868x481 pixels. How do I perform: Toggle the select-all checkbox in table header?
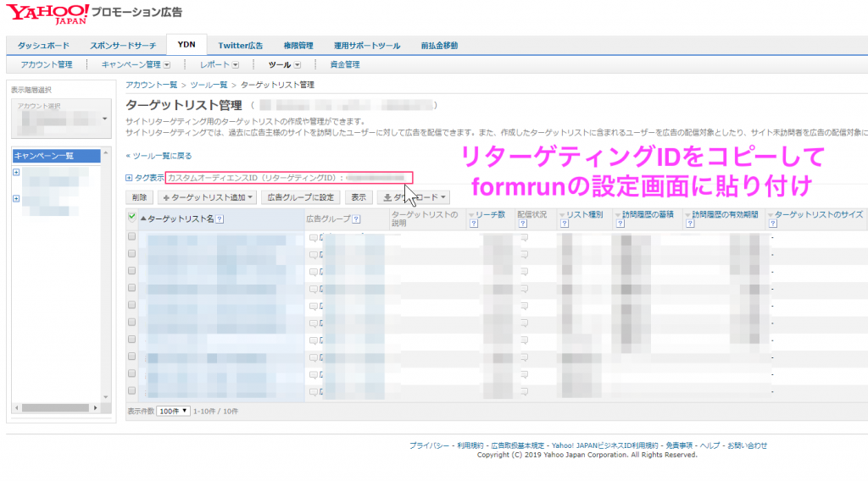[131, 217]
